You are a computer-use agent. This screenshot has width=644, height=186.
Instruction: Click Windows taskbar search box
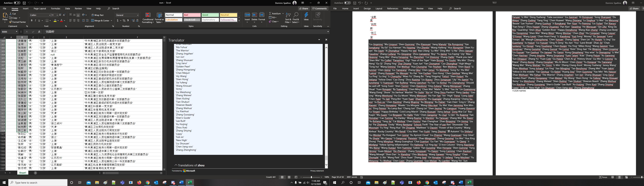[x=38, y=183]
